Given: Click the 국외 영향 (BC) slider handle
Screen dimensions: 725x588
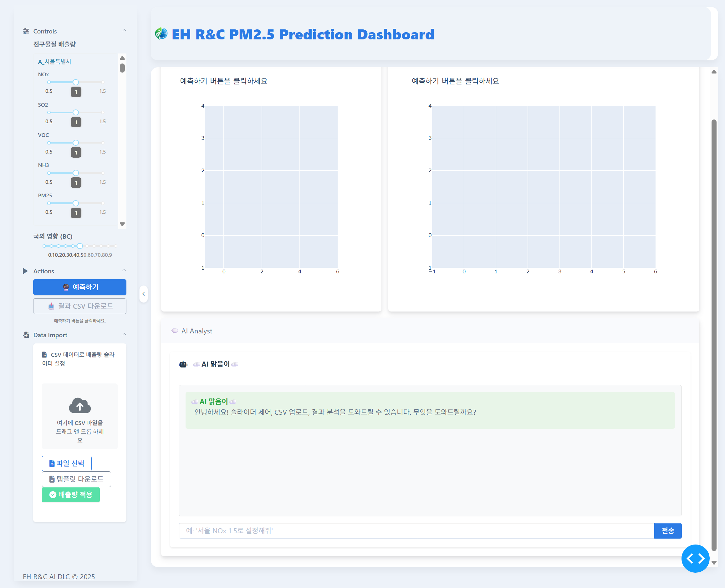Looking at the screenshot, I should [80, 246].
